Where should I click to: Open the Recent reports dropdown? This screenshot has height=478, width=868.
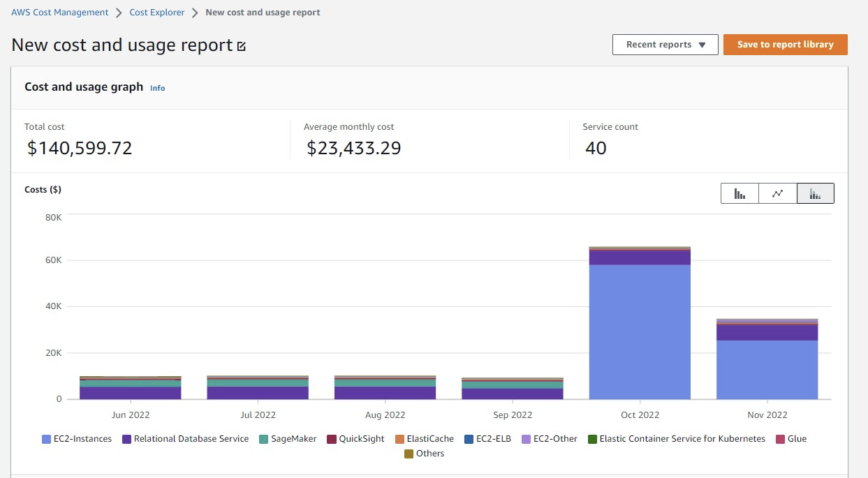pyautogui.click(x=665, y=45)
